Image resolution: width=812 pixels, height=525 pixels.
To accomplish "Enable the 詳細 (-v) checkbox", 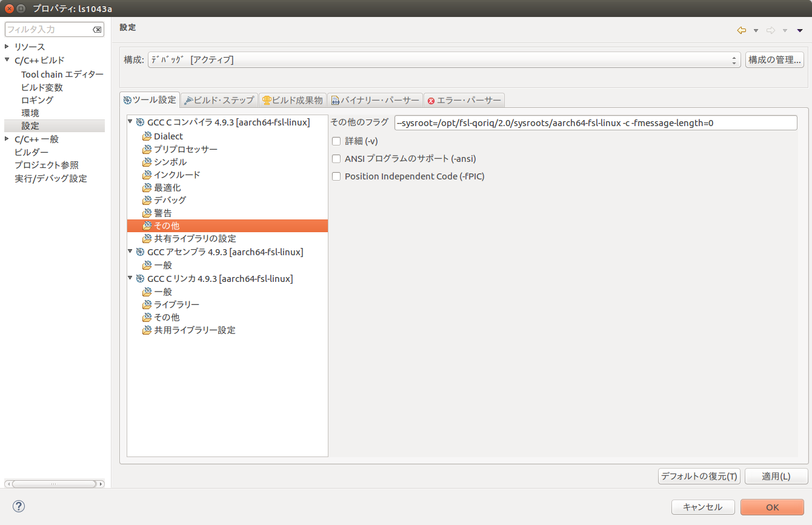I will coord(336,141).
